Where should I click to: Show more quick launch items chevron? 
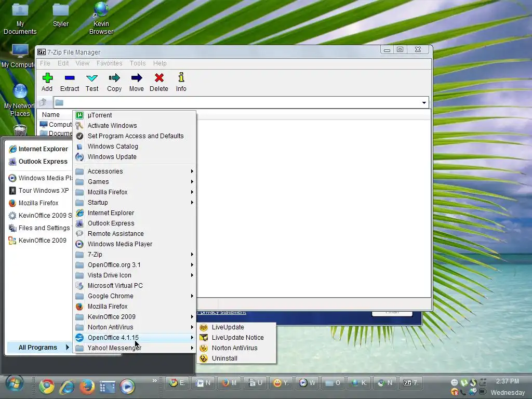(x=155, y=380)
